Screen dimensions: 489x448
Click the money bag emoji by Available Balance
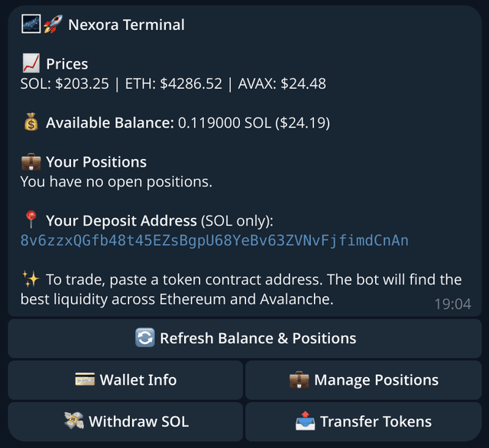[31, 122]
